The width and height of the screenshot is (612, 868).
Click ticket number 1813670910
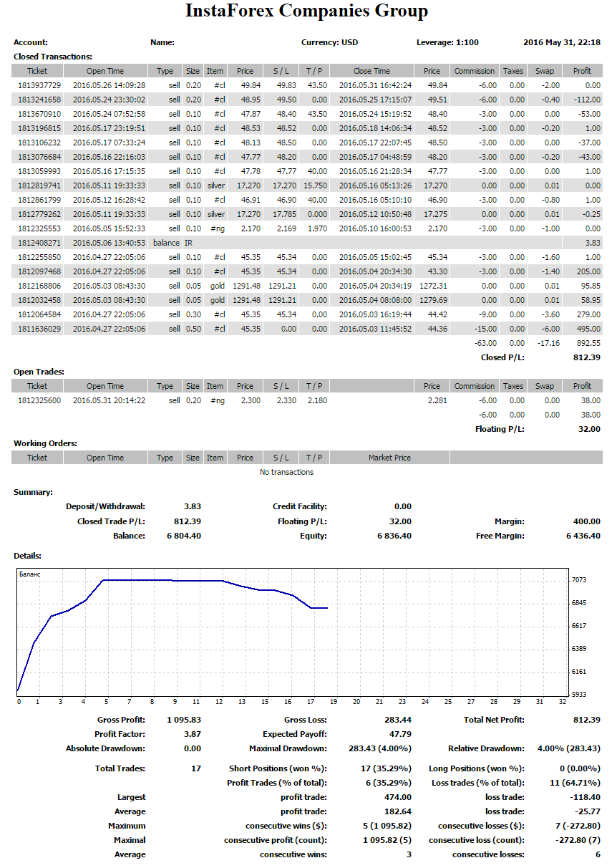[39, 114]
